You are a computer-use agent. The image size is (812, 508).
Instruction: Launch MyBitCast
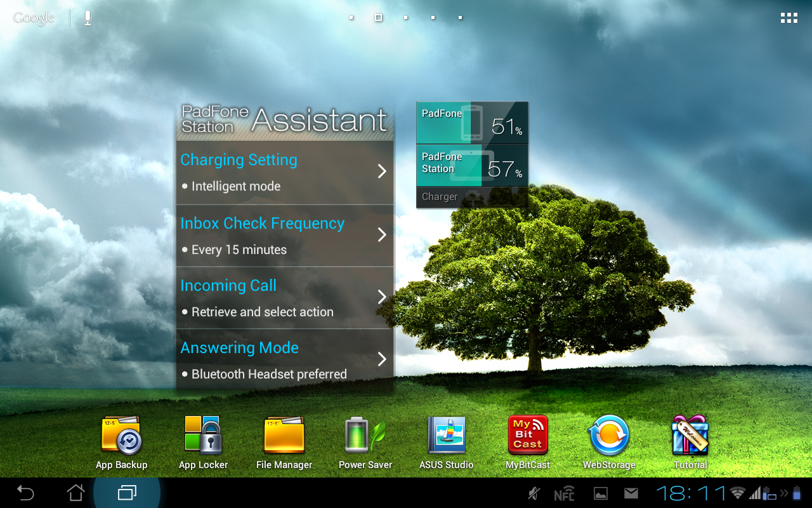pos(528,443)
